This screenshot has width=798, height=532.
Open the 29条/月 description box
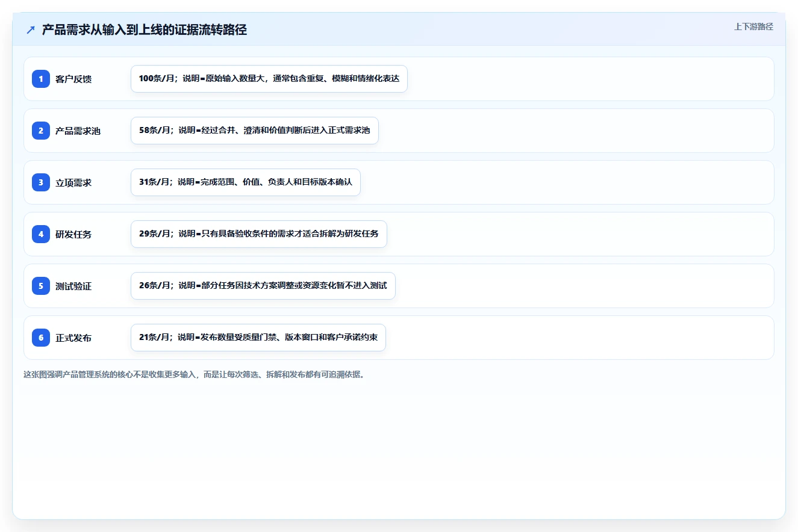tap(259, 234)
